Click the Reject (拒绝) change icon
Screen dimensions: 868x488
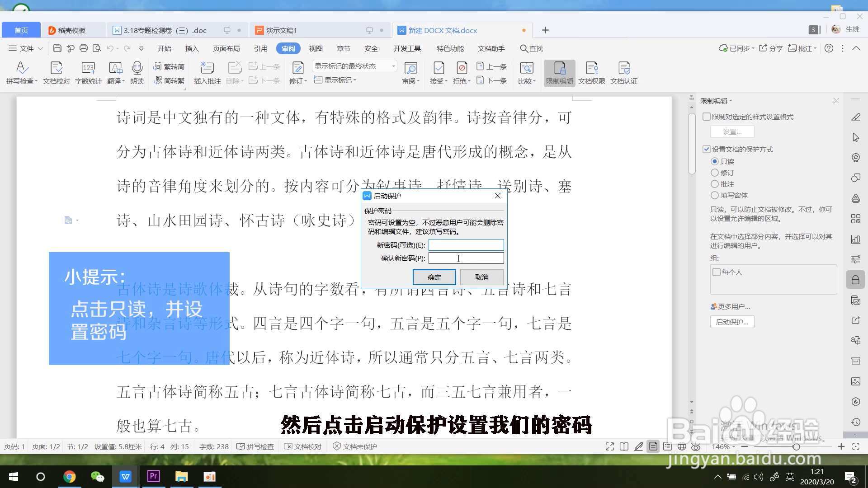tap(462, 72)
